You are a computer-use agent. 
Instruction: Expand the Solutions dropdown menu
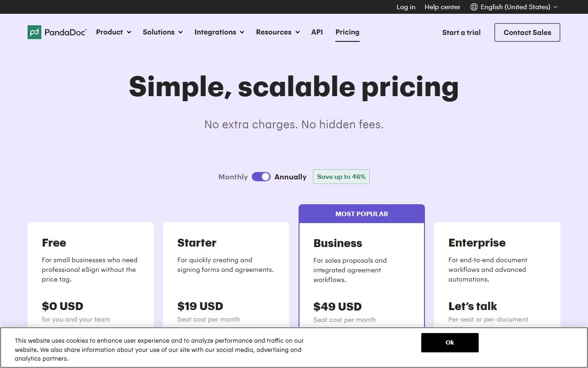163,32
